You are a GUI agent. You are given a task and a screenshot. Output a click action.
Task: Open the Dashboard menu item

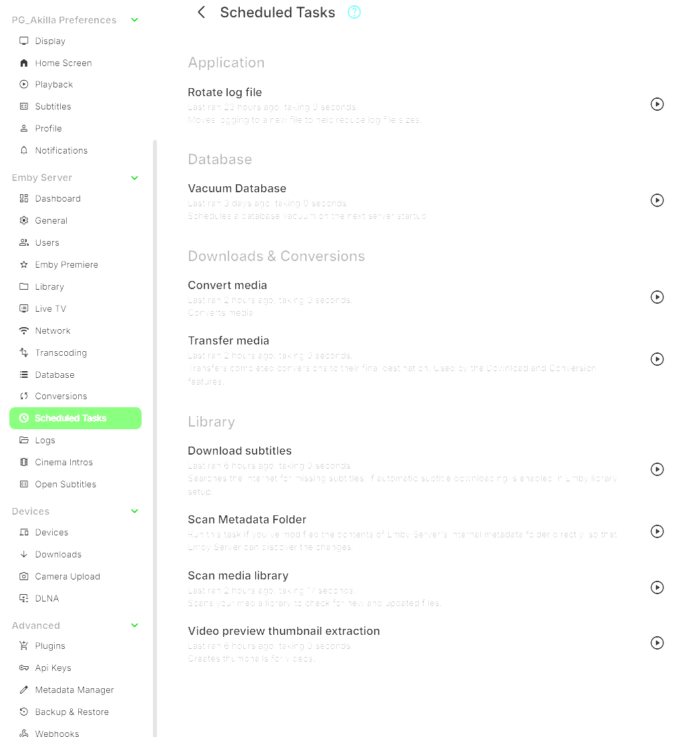(x=57, y=198)
